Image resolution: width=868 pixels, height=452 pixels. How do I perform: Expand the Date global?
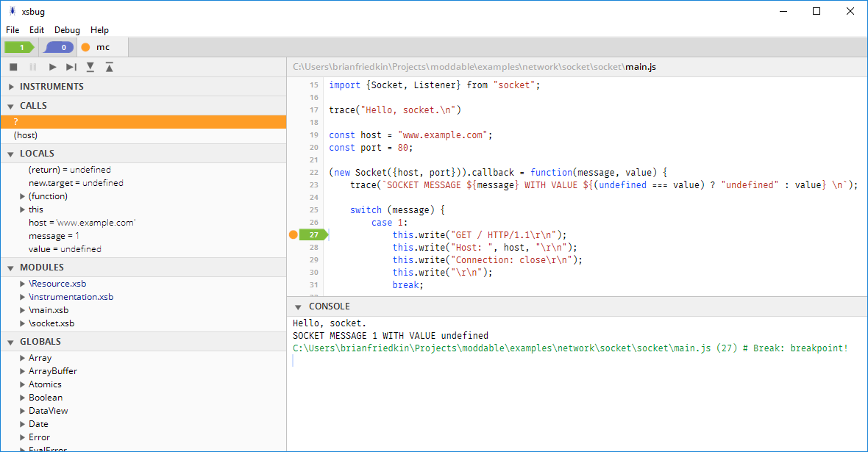pyautogui.click(x=23, y=424)
